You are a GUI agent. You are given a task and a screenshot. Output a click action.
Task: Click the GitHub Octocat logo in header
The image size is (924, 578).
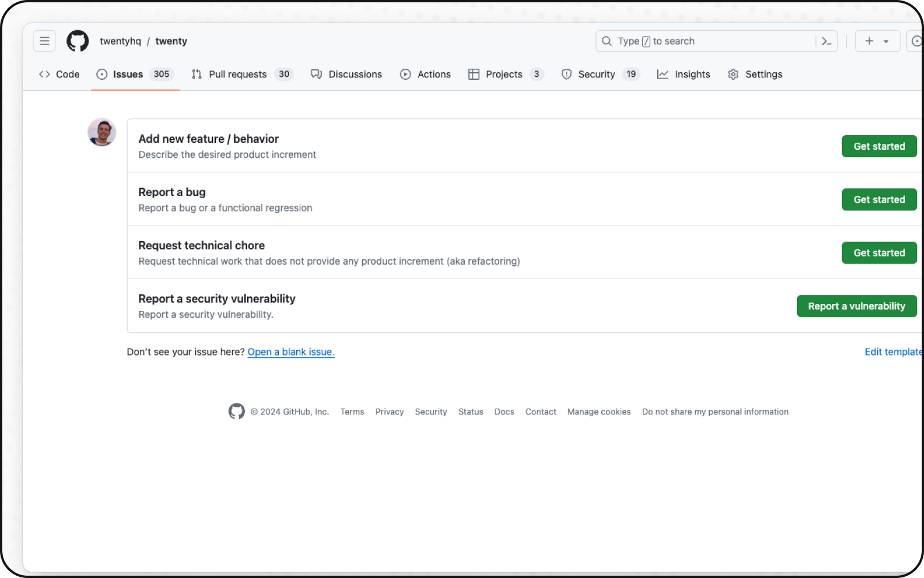tap(77, 41)
